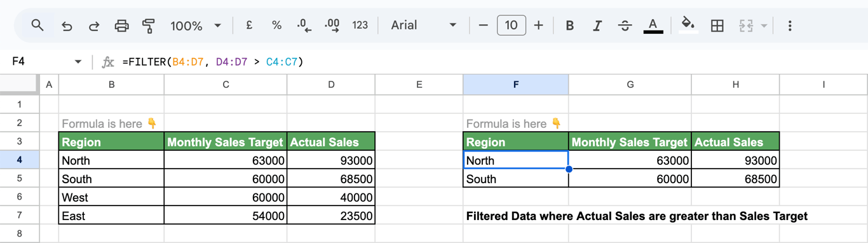The width and height of the screenshot is (868, 243).
Task: Select column D header
Action: coord(331,84)
